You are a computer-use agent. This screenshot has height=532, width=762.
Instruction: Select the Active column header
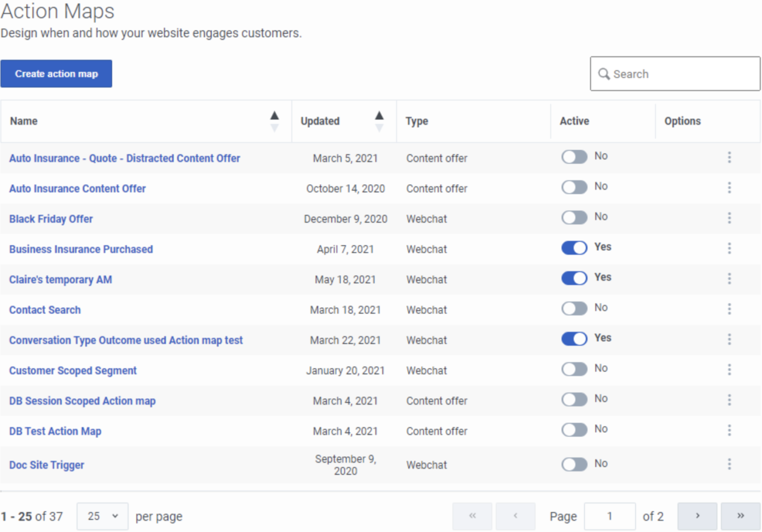tap(574, 121)
